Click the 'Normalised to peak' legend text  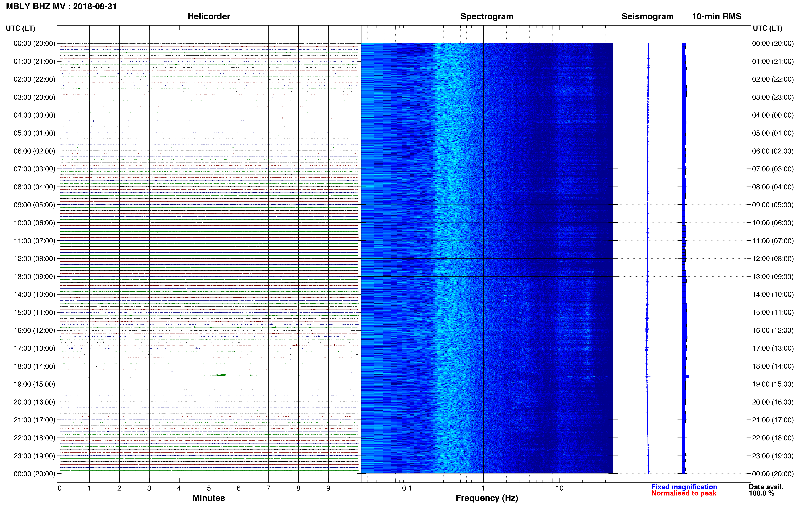tap(684, 493)
